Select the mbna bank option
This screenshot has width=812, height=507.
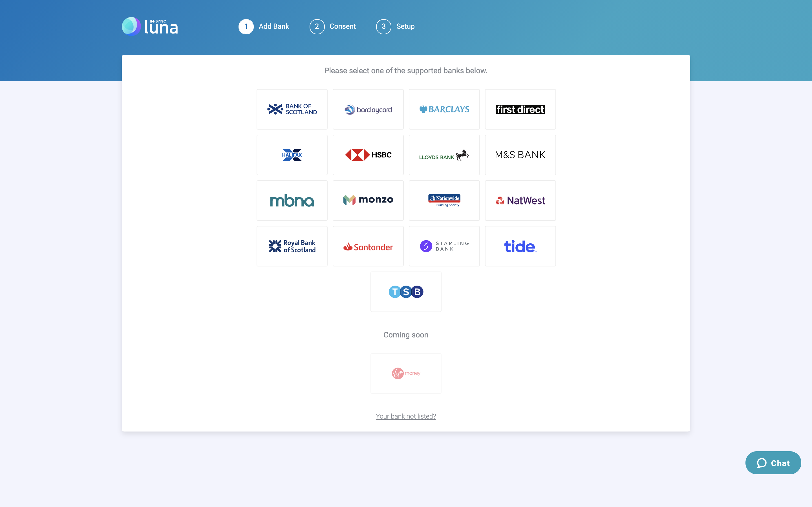(x=292, y=200)
